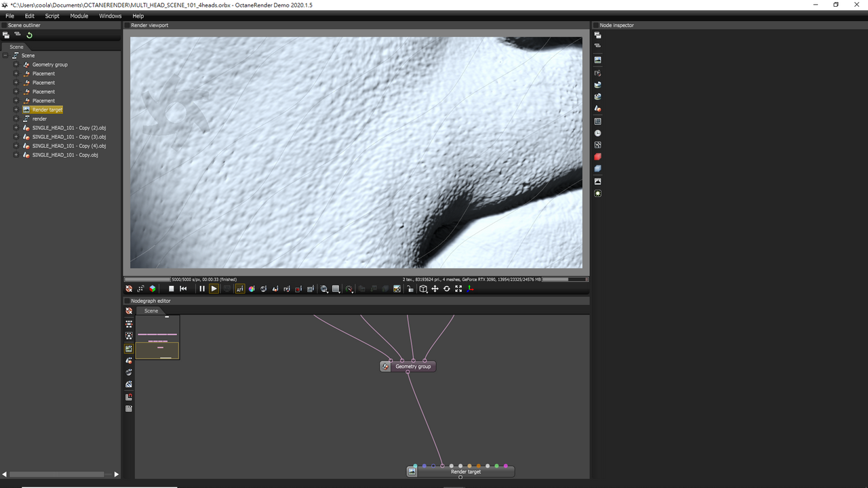Image resolution: width=868 pixels, height=488 pixels.
Task: Click the highlighted play render button
Action: click(x=214, y=289)
